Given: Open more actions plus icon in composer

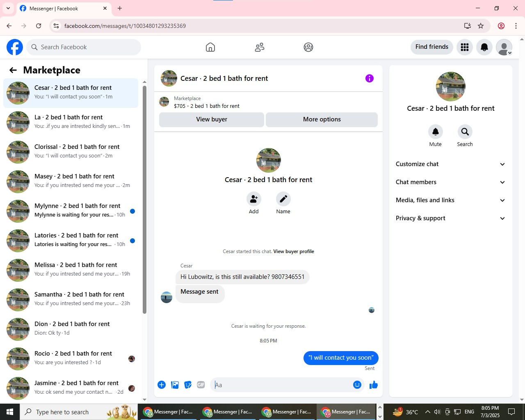Looking at the screenshot, I should tap(162, 385).
